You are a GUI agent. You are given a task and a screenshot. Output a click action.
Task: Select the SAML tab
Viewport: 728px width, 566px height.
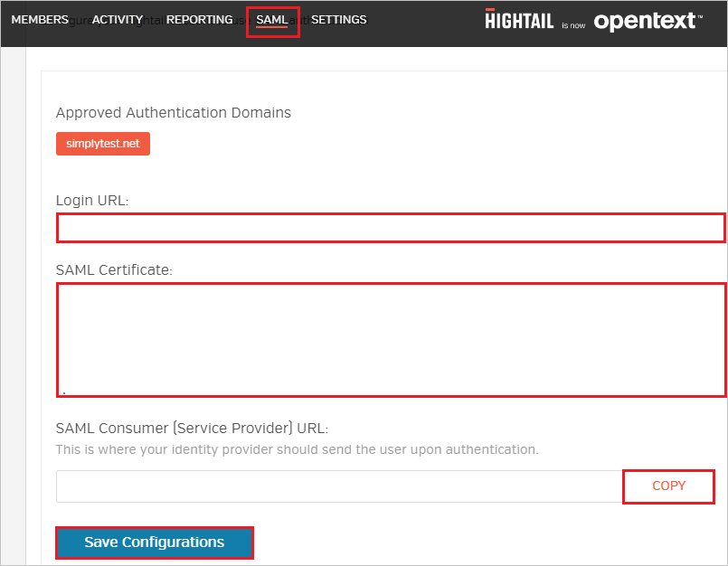(272, 19)
